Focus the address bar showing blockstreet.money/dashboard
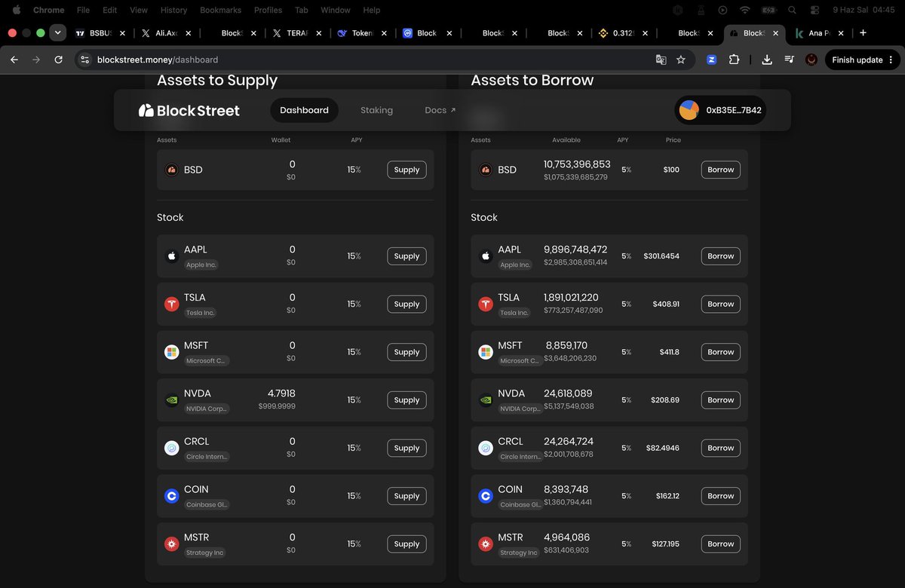This screenshot has height=588, width=905. (x=362, y=60)
